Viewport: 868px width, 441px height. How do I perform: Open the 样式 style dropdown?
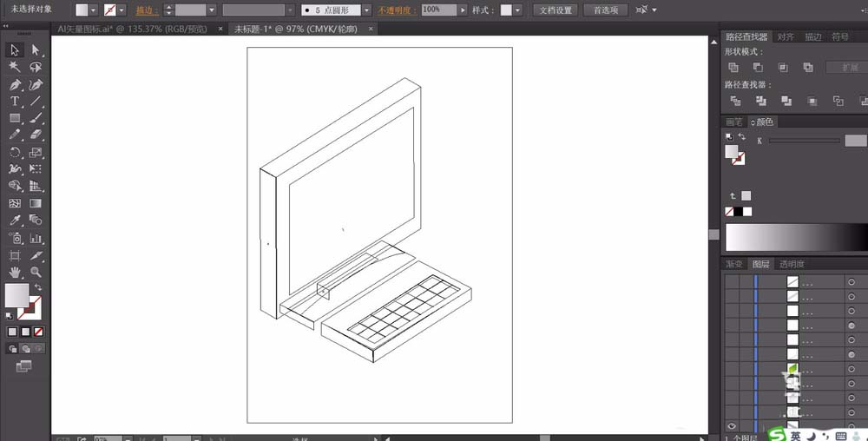(x=517, y=10)
